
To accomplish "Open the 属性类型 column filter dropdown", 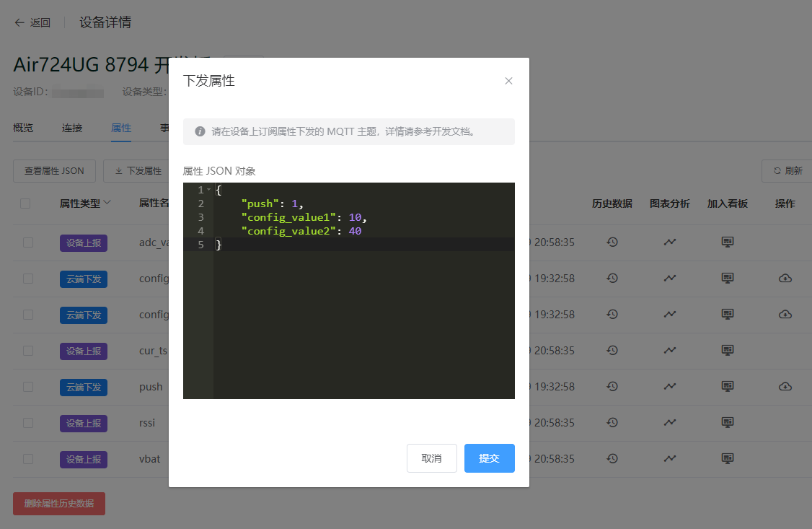I will [x=107, y=203].
